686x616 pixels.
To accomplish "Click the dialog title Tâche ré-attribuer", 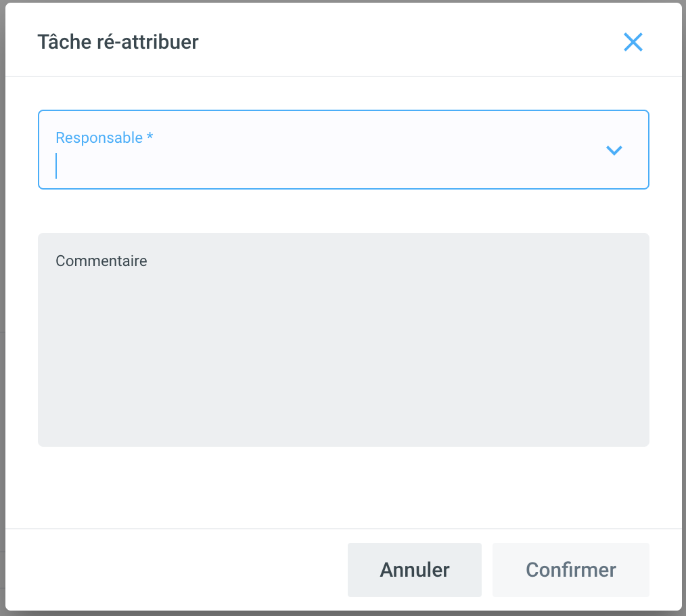I will (118, 42).
